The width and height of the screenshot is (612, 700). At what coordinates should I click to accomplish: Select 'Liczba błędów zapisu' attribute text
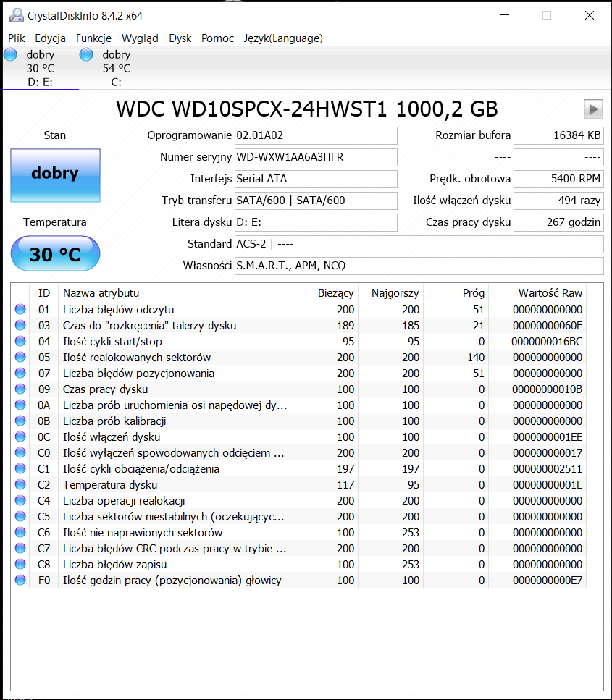(x=115, y=565)
